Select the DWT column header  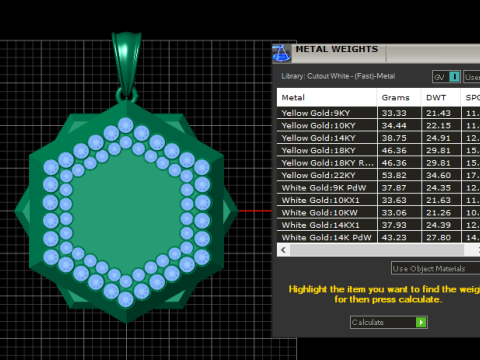441,98
